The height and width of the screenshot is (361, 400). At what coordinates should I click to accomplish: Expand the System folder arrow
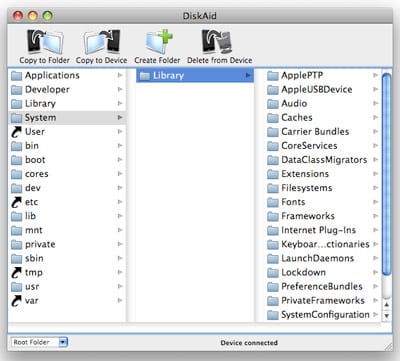tap(120, 118)
